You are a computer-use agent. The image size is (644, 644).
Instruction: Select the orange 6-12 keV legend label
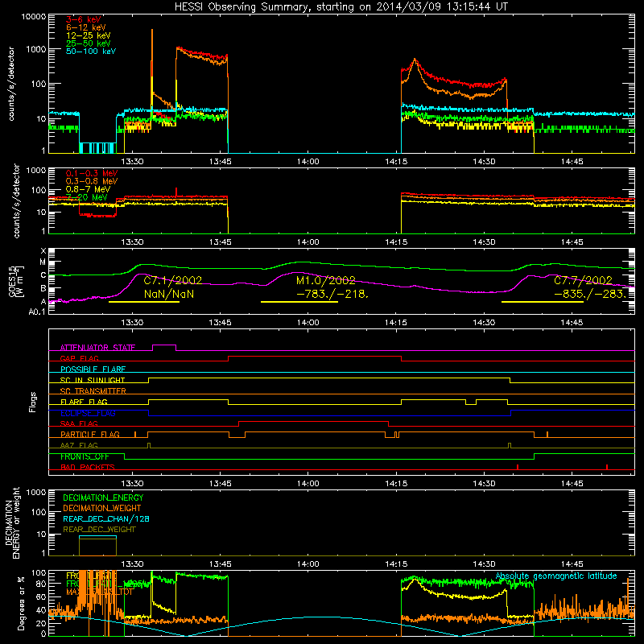[86, 27]
